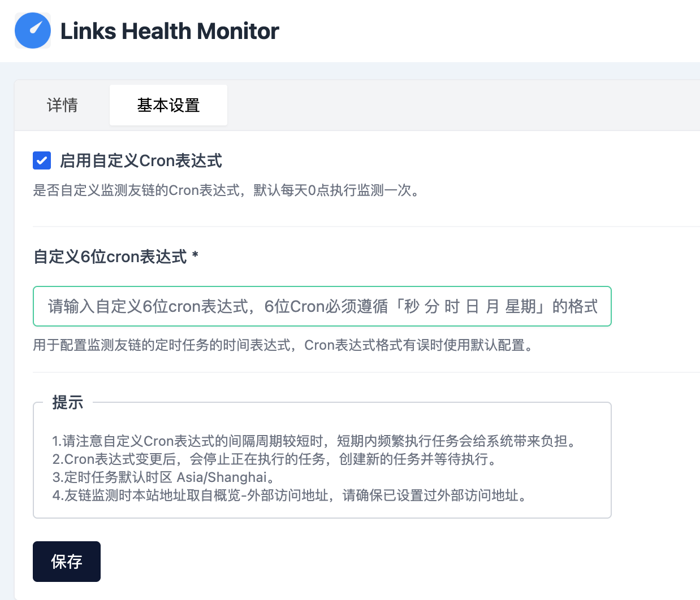This screenshot has width=700, height=600.
Task: Click the blank space right of the 保存 button
Action: tap(339, 562)
